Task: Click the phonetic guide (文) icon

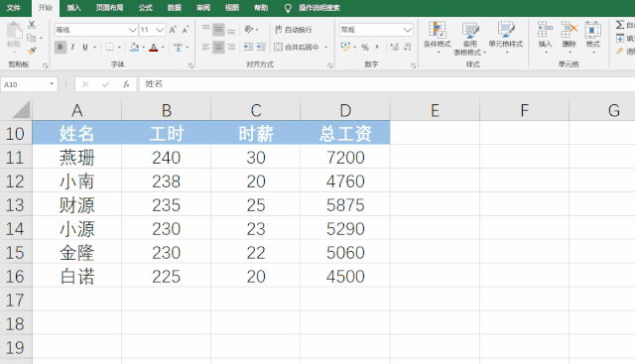Action: [x=178, y=48]
